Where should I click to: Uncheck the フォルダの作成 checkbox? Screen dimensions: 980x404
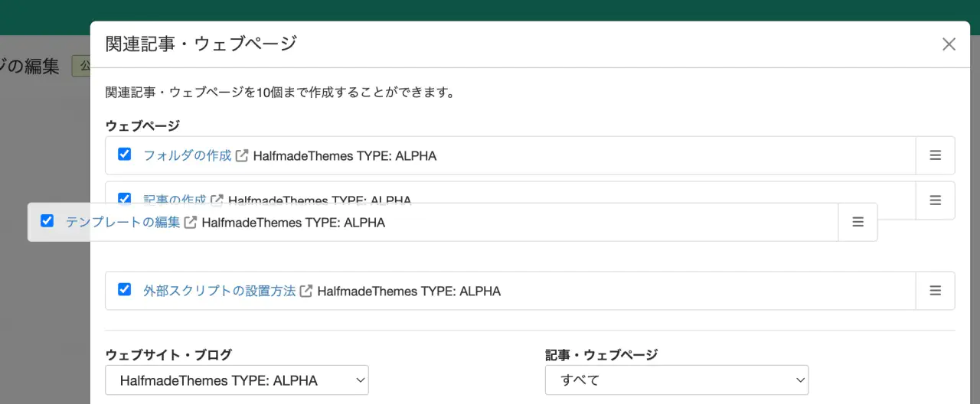tap(124, 155)
